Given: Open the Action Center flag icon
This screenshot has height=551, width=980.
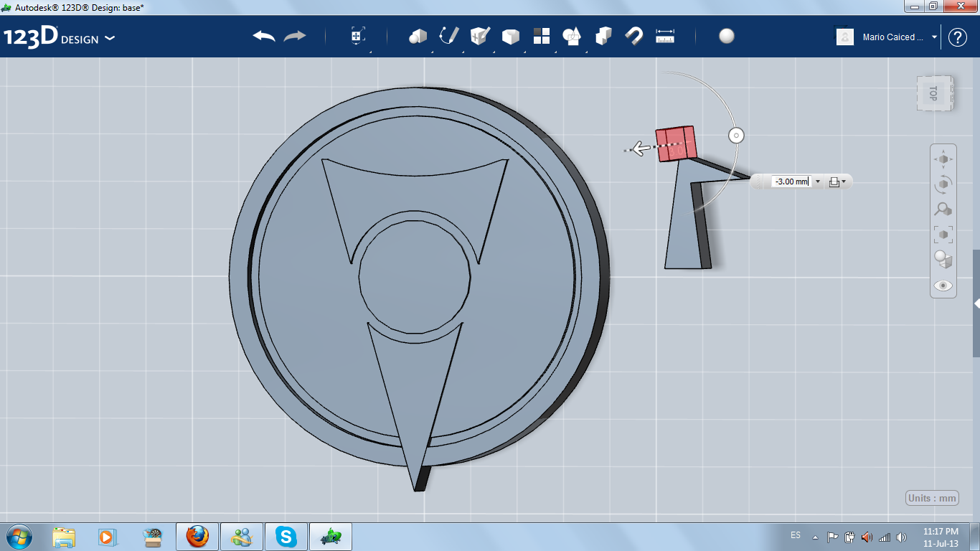Looking at the screenshot, I should coord(832,537).
